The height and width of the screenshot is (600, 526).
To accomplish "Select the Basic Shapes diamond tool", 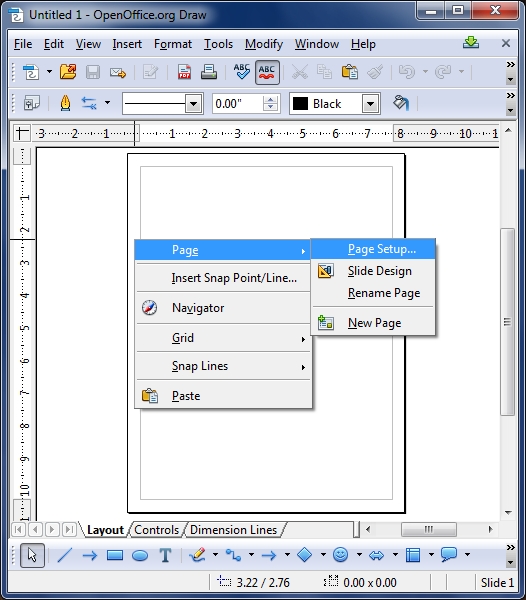I will point(305,555).
